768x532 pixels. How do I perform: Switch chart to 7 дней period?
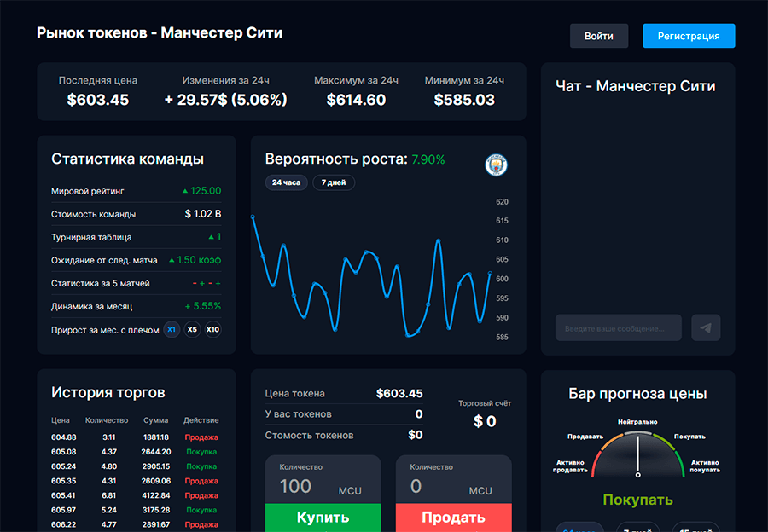click(x=333, y=182)
